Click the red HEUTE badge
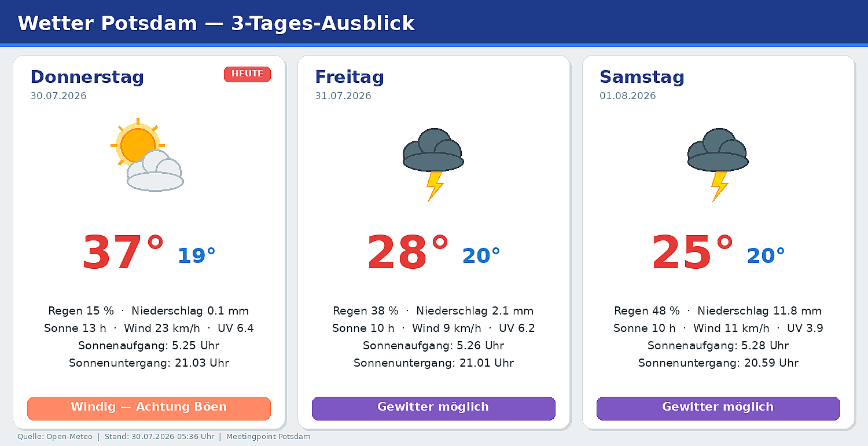 tap(247, 74)
